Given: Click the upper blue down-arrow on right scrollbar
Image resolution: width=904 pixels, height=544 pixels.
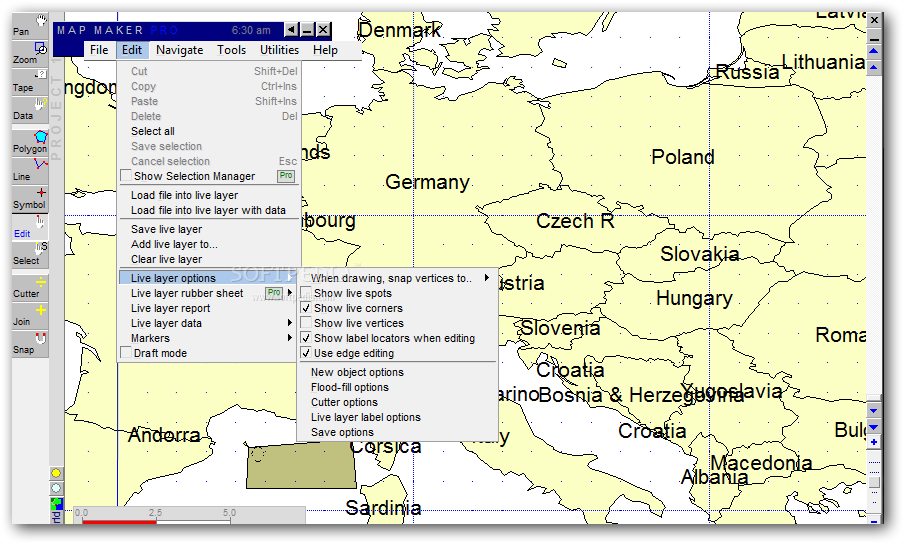Looking at the screenshot, I should [x=874, y=411].
